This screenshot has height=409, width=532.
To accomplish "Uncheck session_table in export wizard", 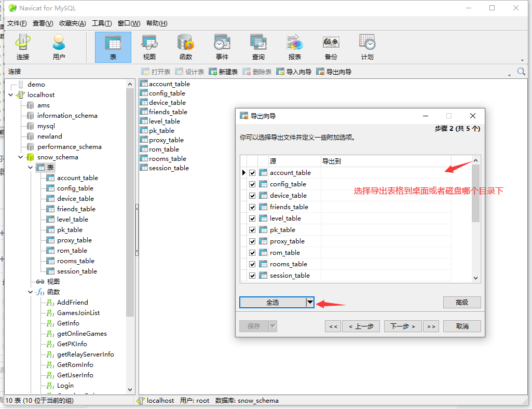I will (252, 276).
